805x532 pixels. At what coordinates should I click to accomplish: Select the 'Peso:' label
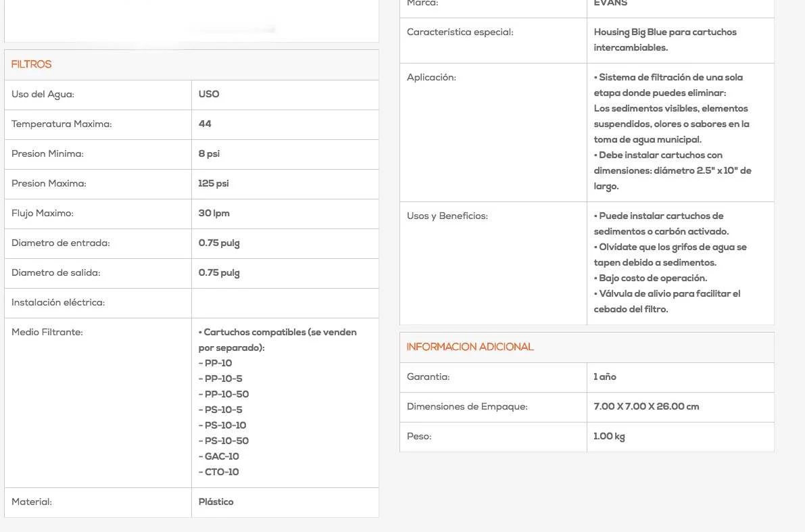419,437
